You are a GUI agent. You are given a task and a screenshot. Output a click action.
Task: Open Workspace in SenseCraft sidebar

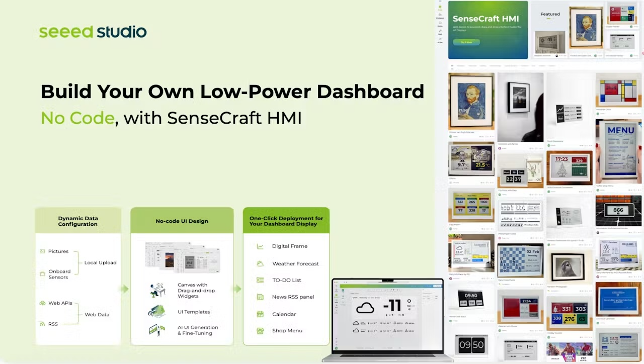(440, 16)
